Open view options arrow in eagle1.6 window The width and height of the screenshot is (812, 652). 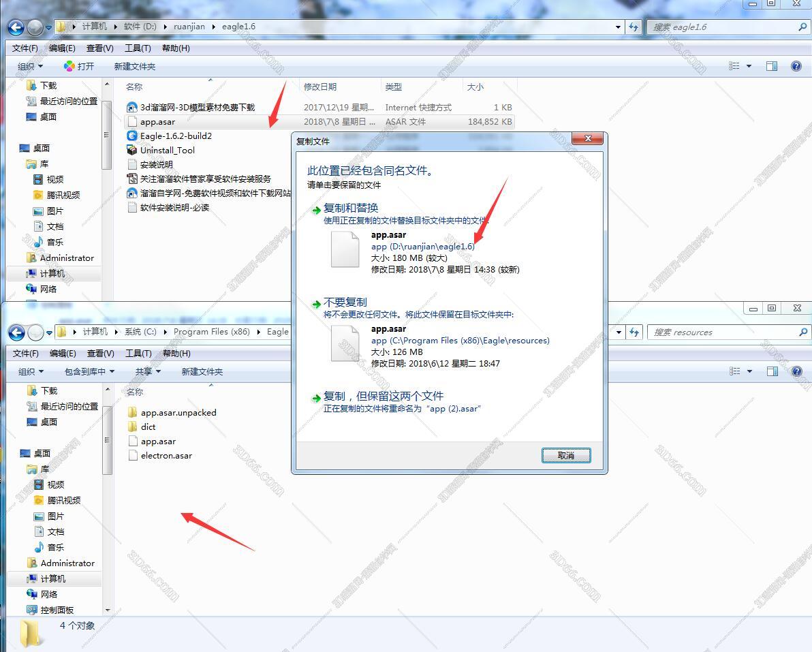point(749,66)
